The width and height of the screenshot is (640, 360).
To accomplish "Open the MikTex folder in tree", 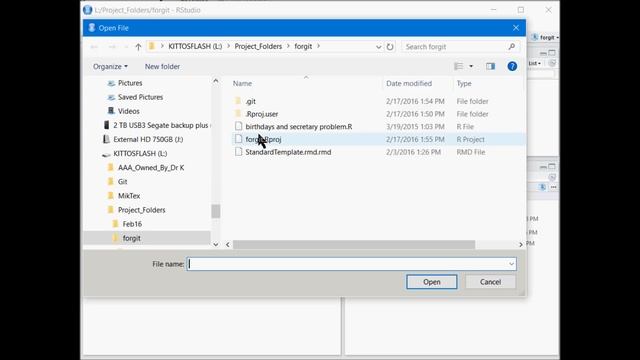I will tap(129, 196).
